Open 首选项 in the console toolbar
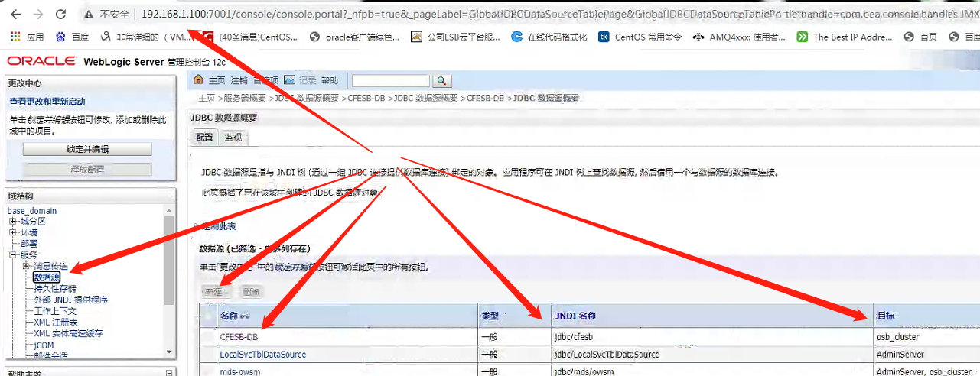Screen dimensions: 980x376 (x=266, y=80)
